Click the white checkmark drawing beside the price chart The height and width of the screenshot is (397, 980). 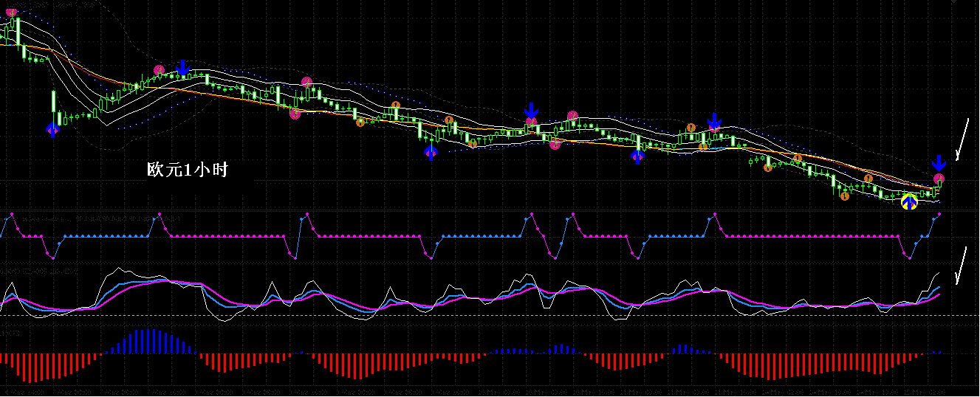point(961,139)
